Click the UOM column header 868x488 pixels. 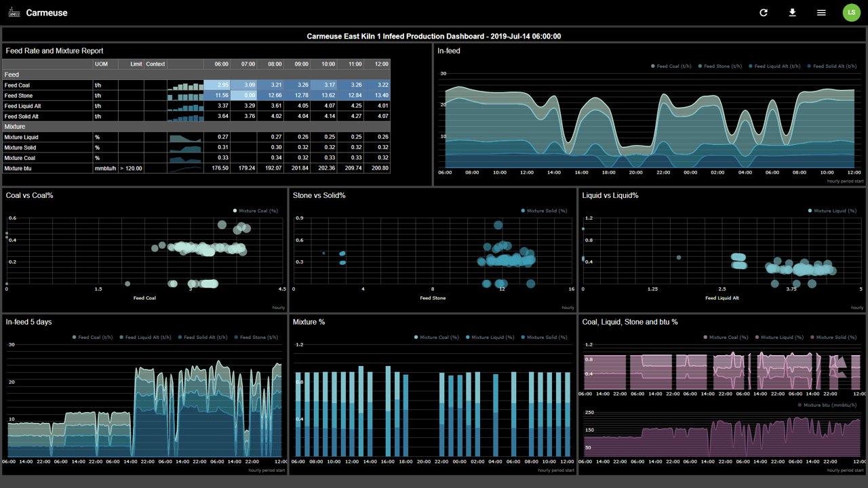point(105,64)
